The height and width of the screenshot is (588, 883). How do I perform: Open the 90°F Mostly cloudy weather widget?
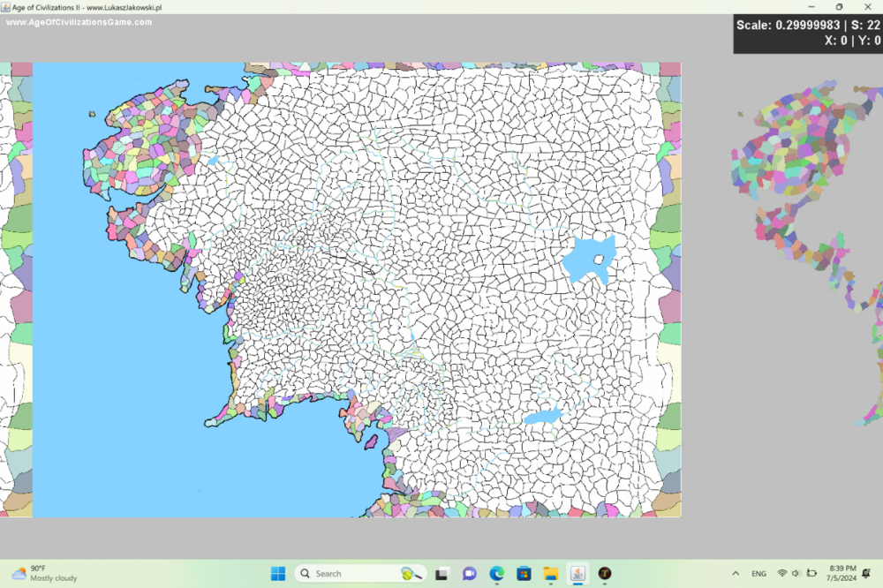click(x=44, y=573)
